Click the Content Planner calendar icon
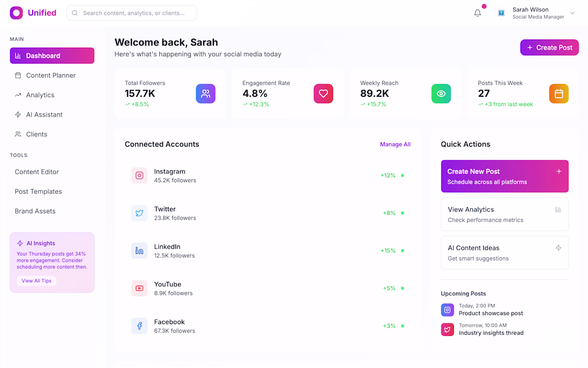The image size is (588, 368). (x=18, y=75)
